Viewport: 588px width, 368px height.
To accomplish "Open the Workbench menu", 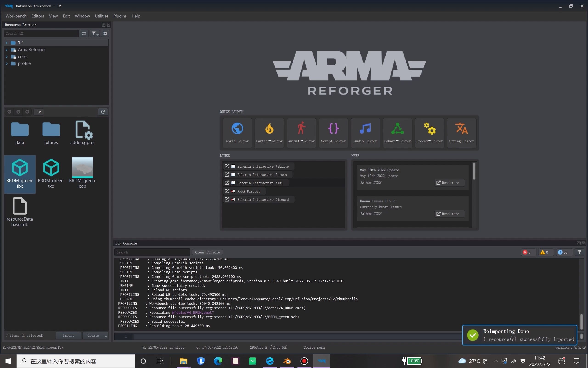I will 16,16.
